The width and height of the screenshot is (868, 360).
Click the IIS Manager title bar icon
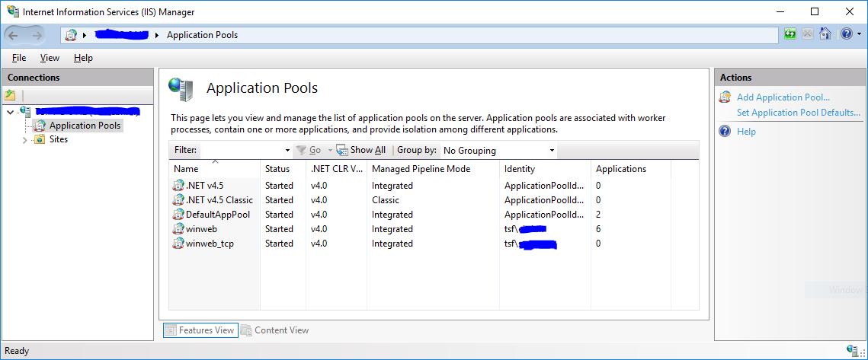click(x=12, y=11)
